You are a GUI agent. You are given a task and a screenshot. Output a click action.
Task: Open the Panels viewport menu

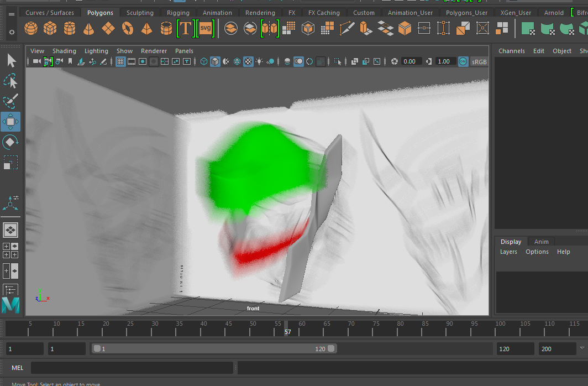click(x=184, y=50)
